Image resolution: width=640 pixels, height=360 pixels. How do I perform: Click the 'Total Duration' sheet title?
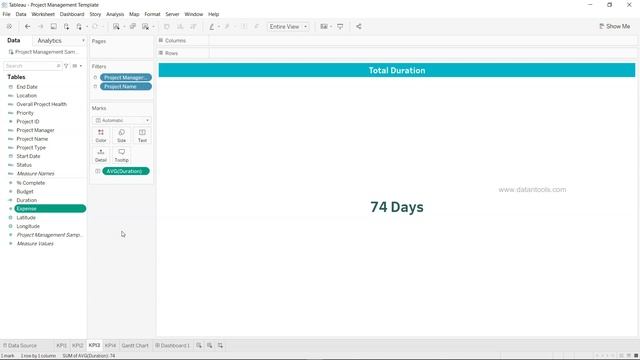(x=397, y=70)
